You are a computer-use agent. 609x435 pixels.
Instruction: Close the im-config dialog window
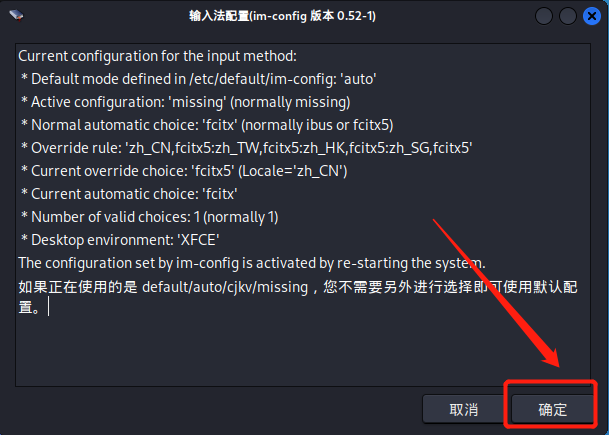point(591,16)
